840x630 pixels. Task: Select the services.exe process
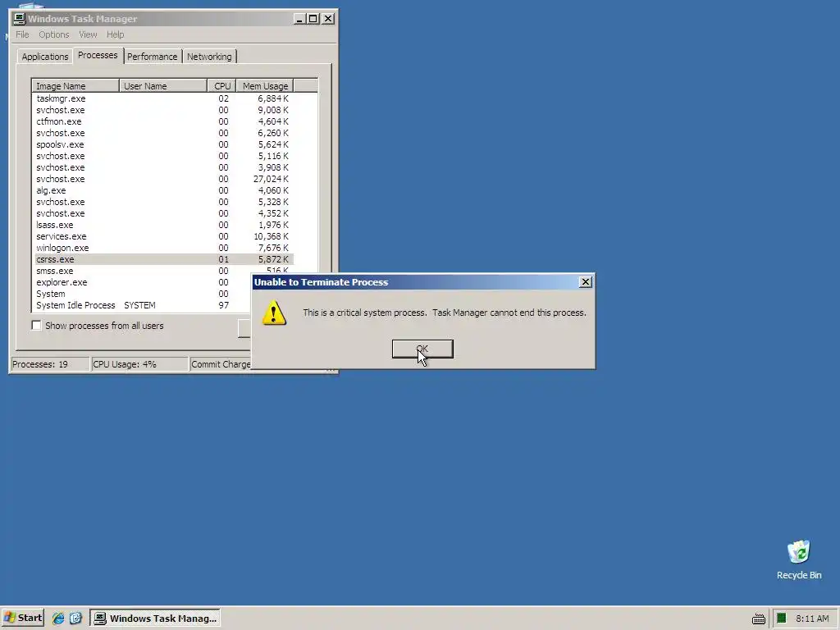(x=163, y=236)
